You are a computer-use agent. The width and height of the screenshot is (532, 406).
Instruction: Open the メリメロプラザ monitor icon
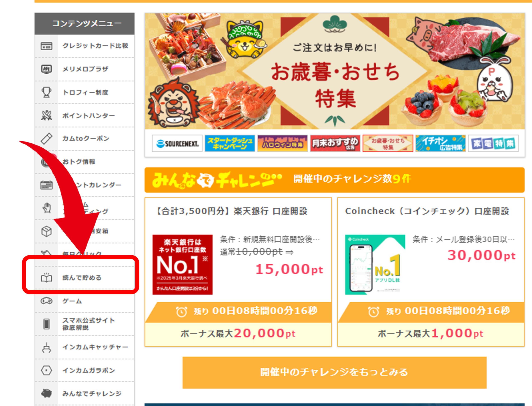point(46,69)
